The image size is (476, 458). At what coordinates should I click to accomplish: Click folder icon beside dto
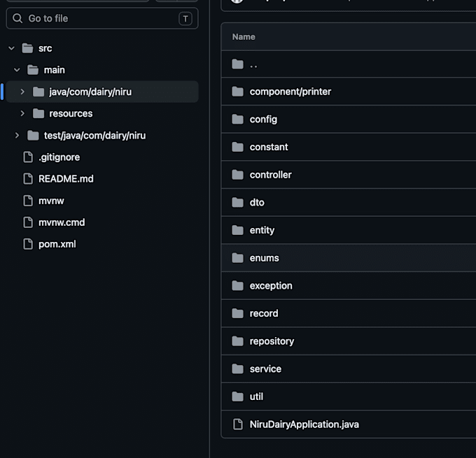tap(238, 202)
